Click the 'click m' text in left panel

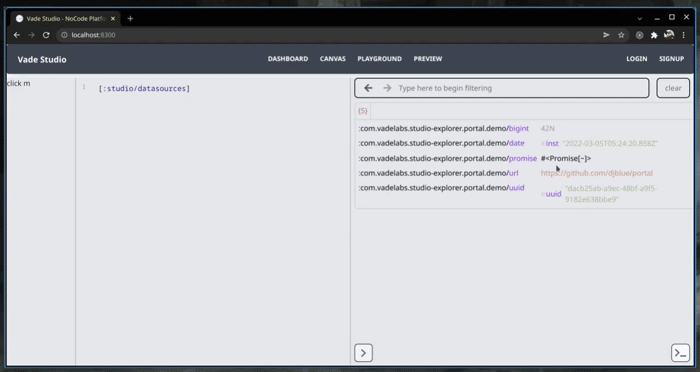19,84
